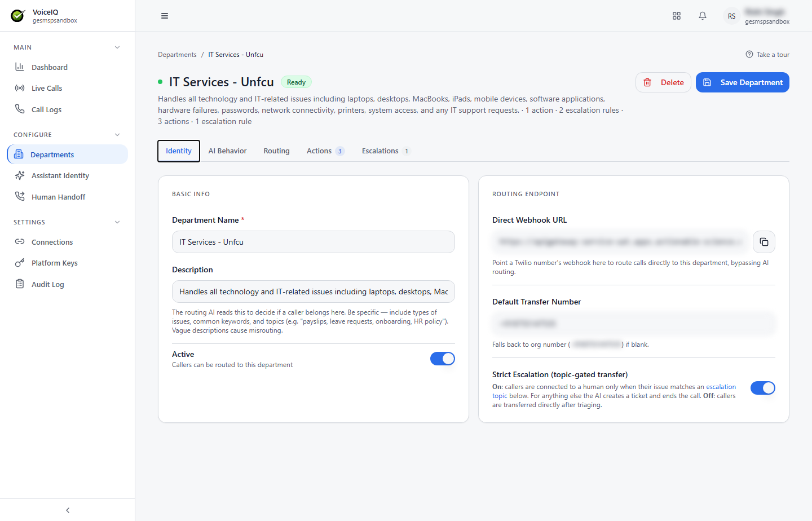Click the VoiceIQ logo icon
This screenshot has width=812, height=521.
[18, 16]
